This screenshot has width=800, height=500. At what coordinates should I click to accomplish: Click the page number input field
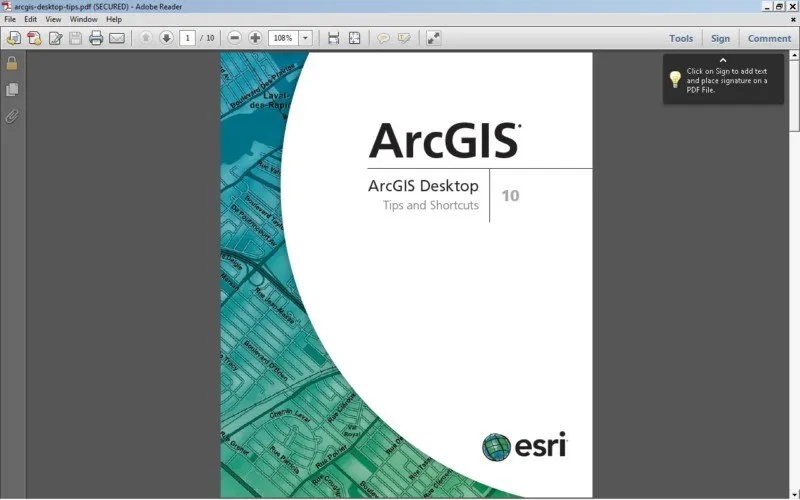pos(187,38)
